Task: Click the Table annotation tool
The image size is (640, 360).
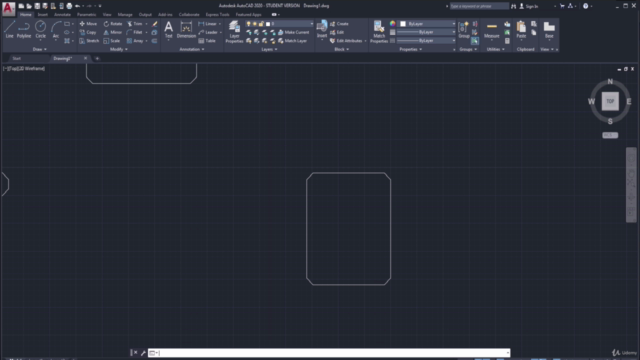Action: click(x=207, y=41)
